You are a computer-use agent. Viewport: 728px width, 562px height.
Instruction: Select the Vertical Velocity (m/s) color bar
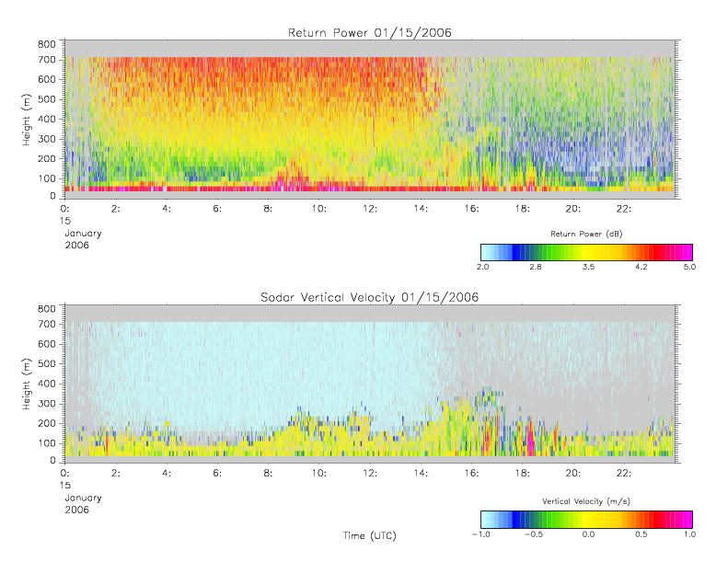(x=586, y=520)
